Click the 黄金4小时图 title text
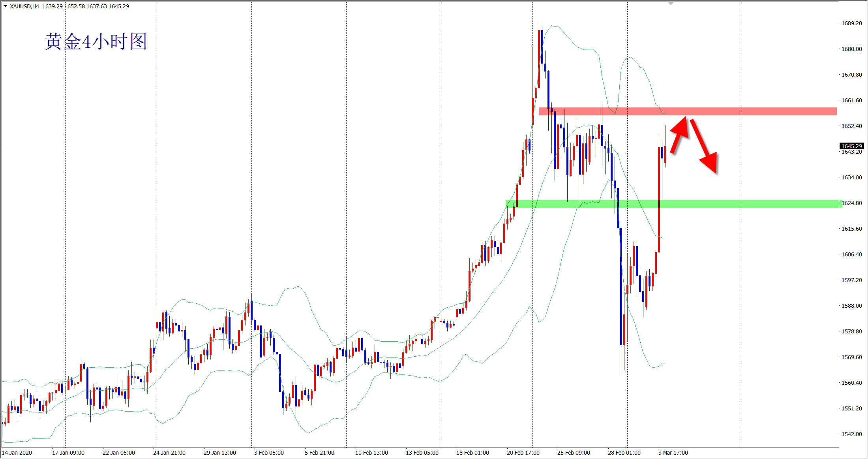The width and height of the screenshot is (868, 459). [96, 42]
